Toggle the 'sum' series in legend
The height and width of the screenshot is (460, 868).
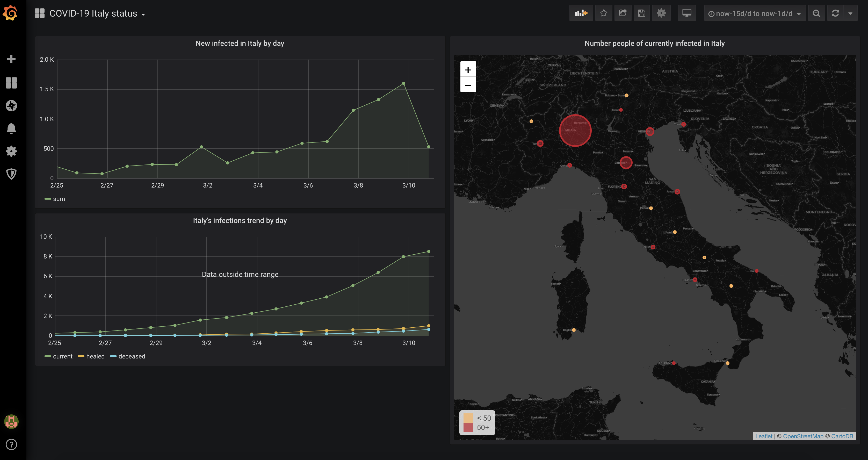(59, 199)
